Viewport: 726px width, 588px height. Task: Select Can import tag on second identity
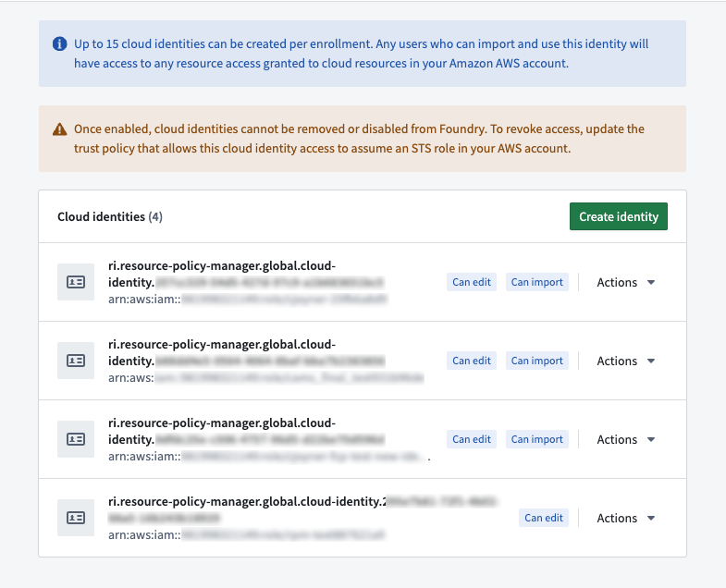coord(537,361)
